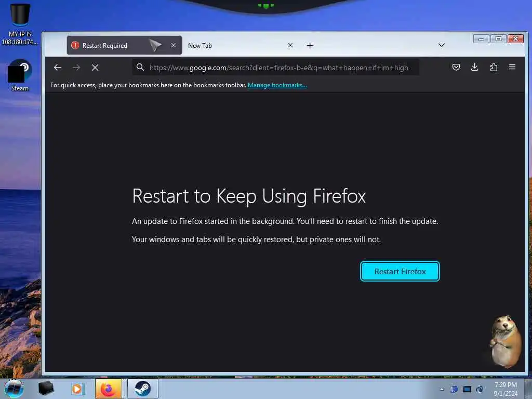Click the 'Restart to Keep Using Firefox' heading
532x399 pixels.
(249, 196)
